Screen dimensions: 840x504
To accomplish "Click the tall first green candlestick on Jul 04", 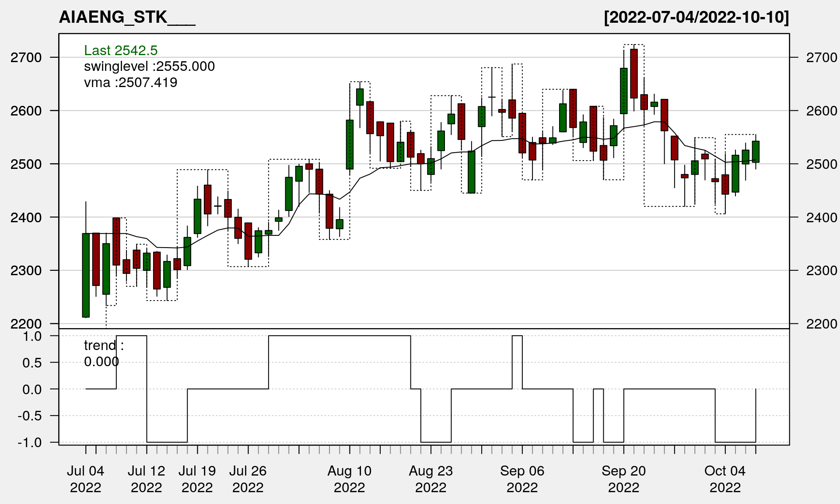I will click(x=86, y=275).
